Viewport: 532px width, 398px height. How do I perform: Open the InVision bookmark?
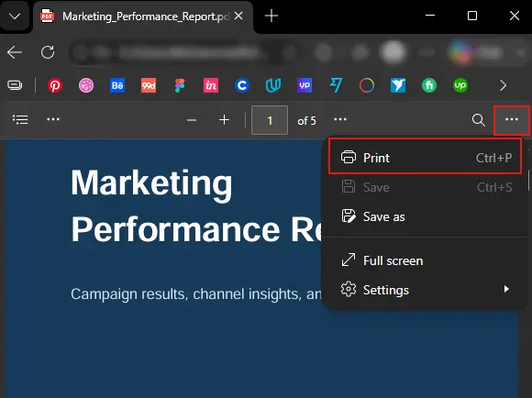[211, 85]
